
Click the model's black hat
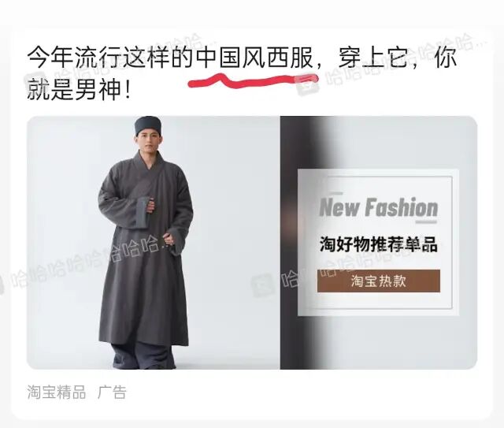148,125
